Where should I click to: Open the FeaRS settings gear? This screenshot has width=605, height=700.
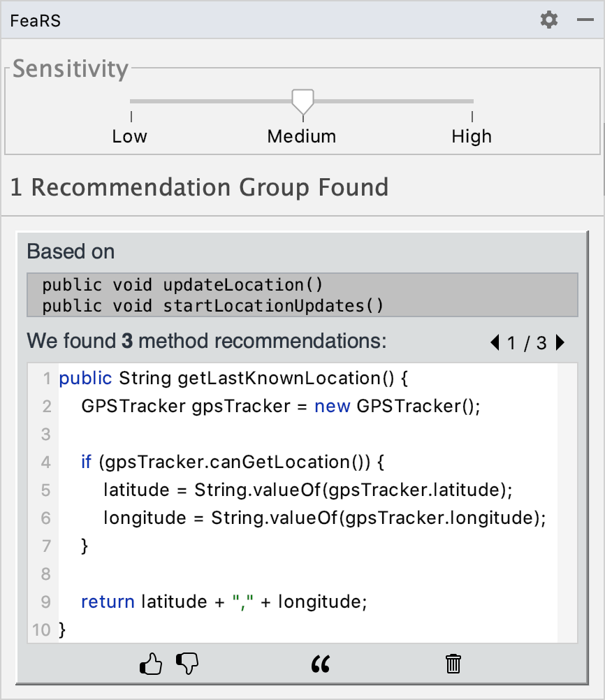[x=548, y=20]
